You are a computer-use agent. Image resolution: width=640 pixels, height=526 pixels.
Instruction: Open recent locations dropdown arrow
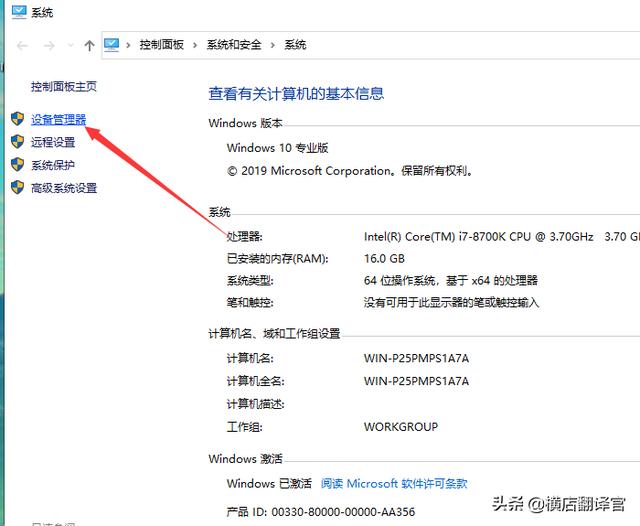pos(71,45)
